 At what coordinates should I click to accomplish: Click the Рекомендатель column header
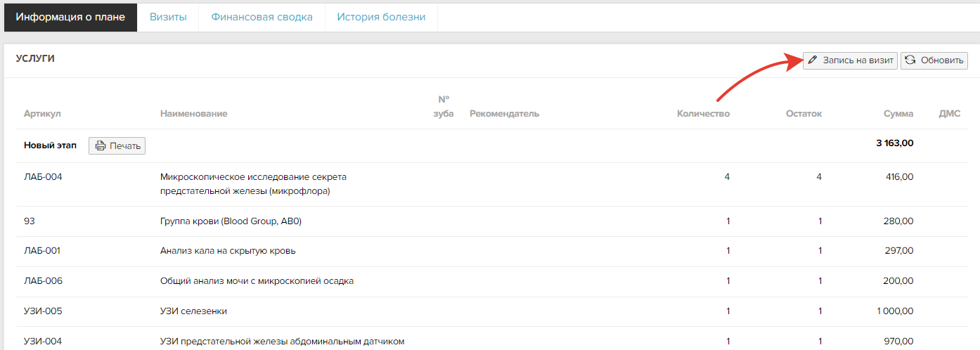(504, 113)
